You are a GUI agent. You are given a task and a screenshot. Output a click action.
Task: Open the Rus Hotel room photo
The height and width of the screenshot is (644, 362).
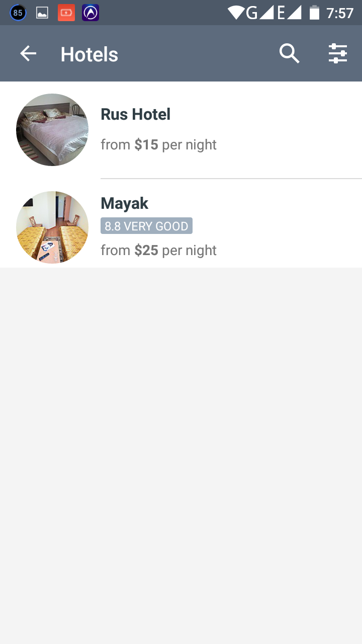pyautogui.click(x=52, y=130)
